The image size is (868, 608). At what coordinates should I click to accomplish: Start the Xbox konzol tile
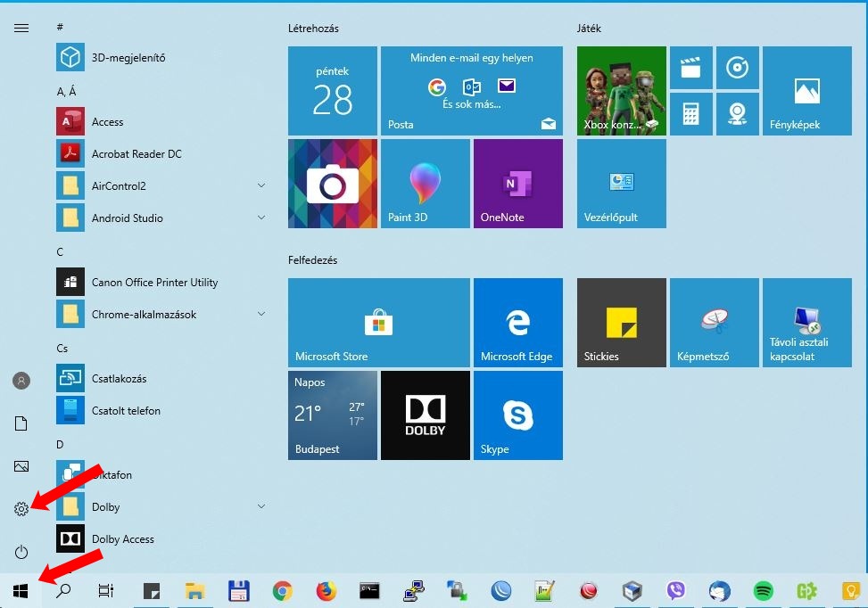[621, 90]
